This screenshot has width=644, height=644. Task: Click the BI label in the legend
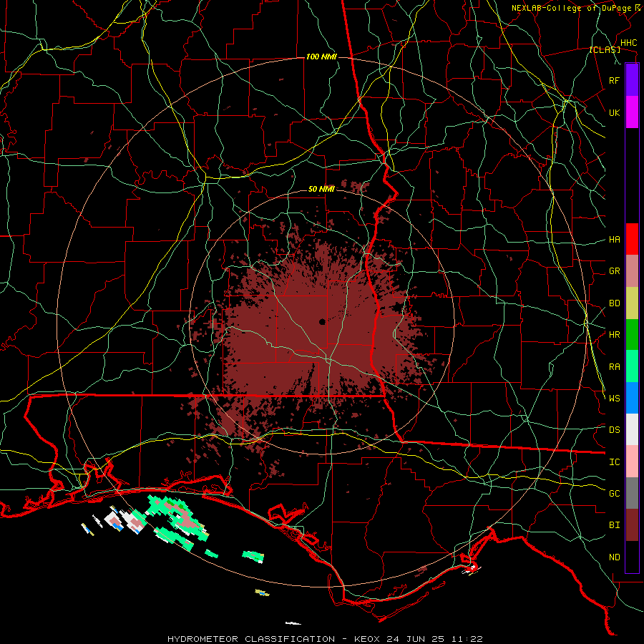coord(614,525)
